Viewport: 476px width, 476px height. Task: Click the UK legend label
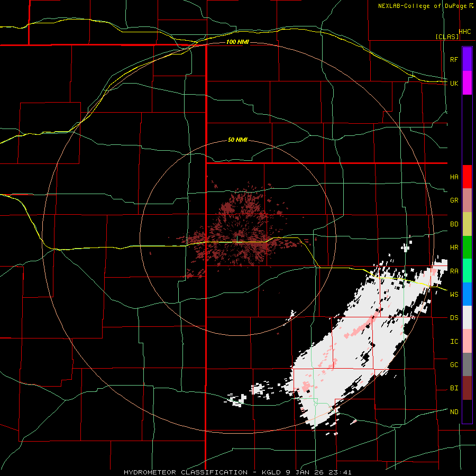tap(454, 83)
